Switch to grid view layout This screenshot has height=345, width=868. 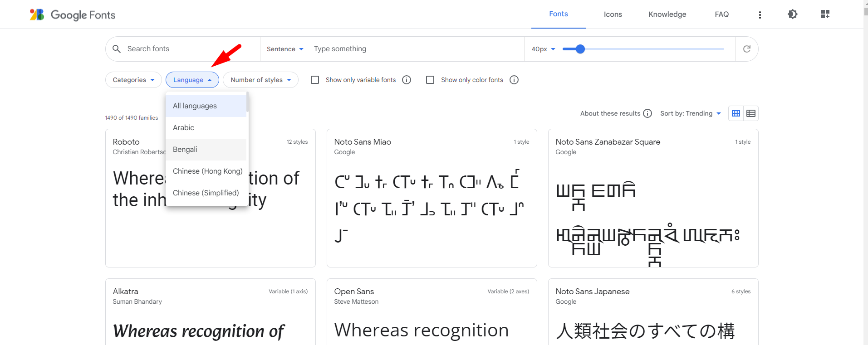click(736, 113)
